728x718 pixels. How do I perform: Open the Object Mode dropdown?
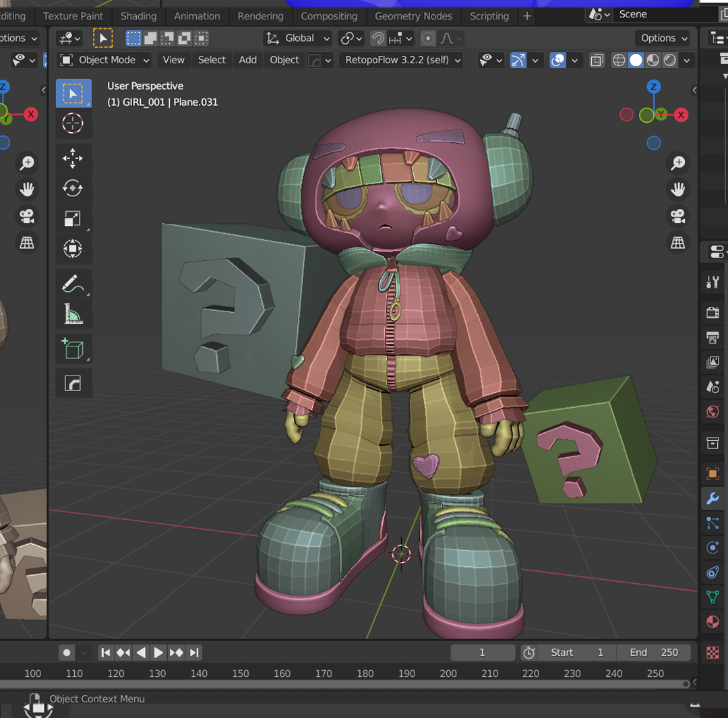[105, 60]
